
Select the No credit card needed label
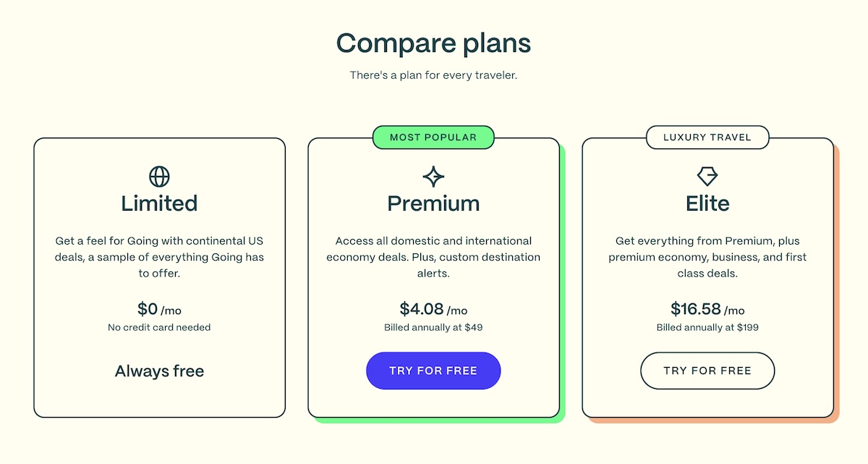coord(159,327)
